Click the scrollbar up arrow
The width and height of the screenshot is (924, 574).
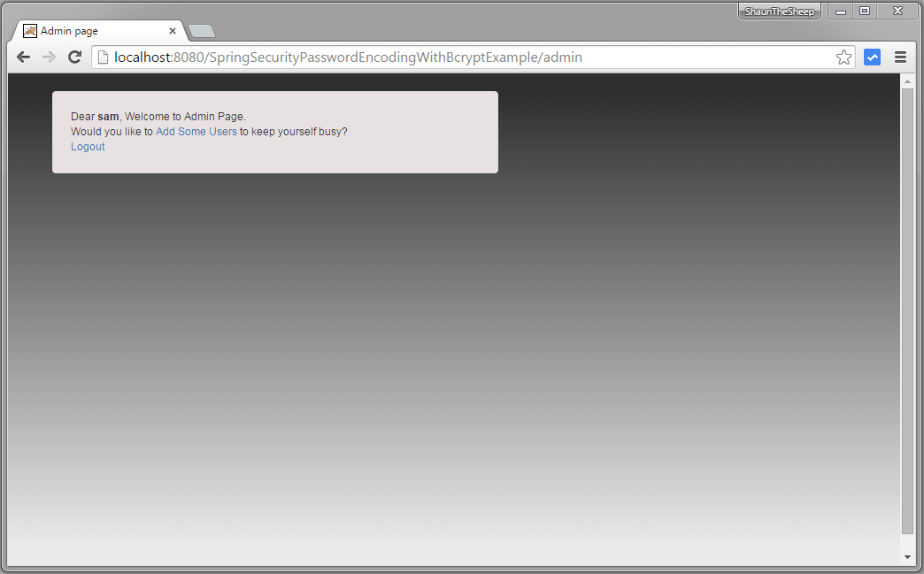coord(909,80)
